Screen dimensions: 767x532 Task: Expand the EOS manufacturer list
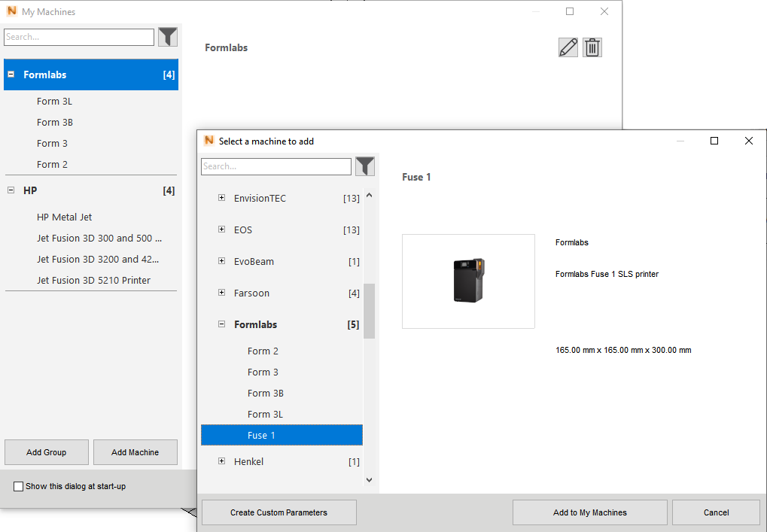click(x=221, y=230)
